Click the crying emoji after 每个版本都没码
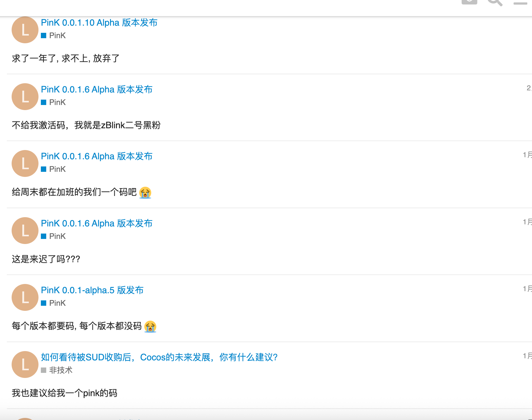The height and width of the screenshot is (420, 532). click(150, 326)
